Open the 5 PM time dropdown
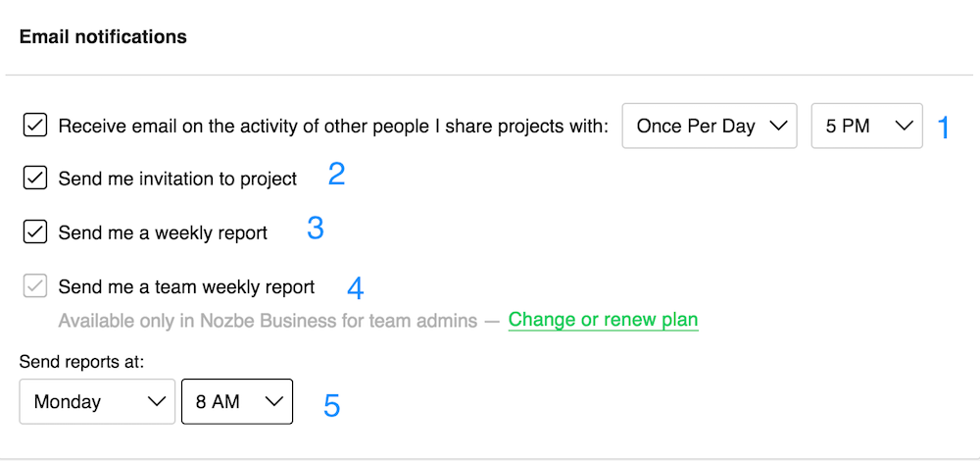 click(867, 126)
